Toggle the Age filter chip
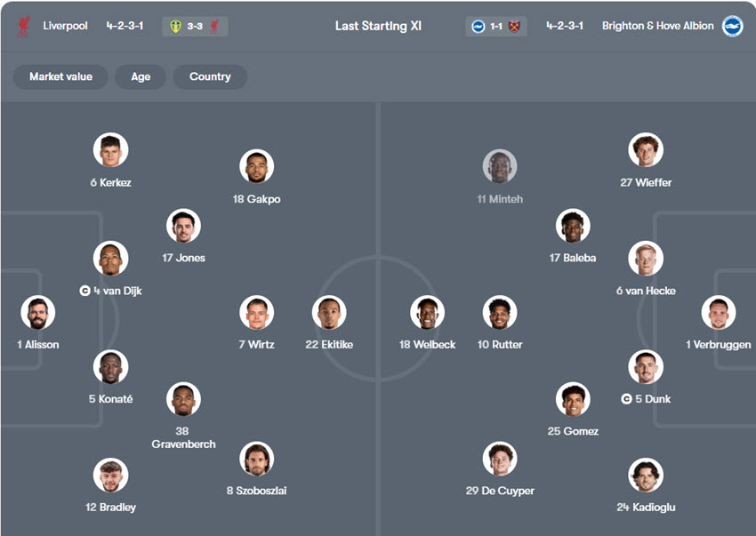This screenshot has height=536, width=756. tap(141, 76)
